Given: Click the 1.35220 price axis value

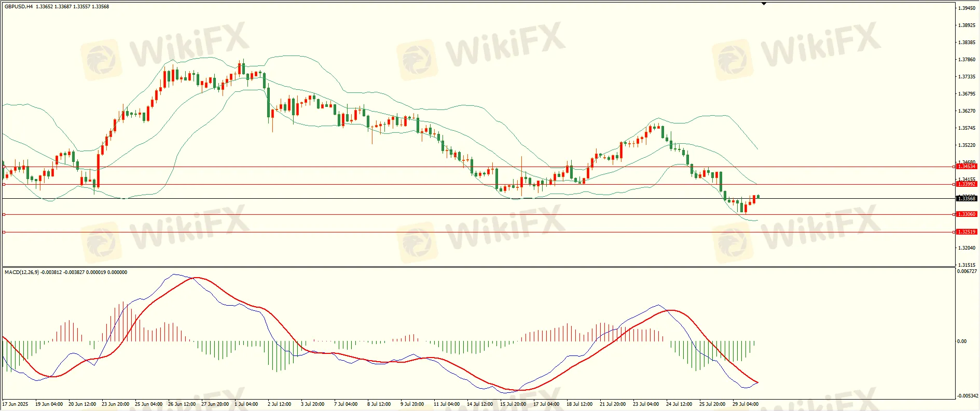Looking at the screenshot, I should click(x=967, y=145).
